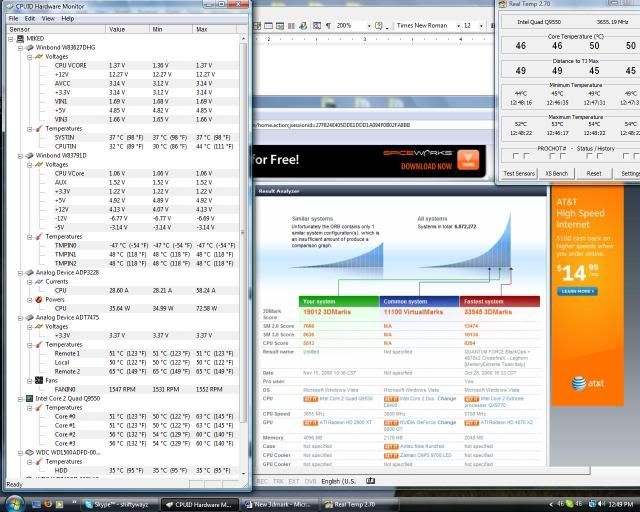Screen dimensions: 640x512
Task: Click Reset button in Real Temp
Action: coord(594,174)
